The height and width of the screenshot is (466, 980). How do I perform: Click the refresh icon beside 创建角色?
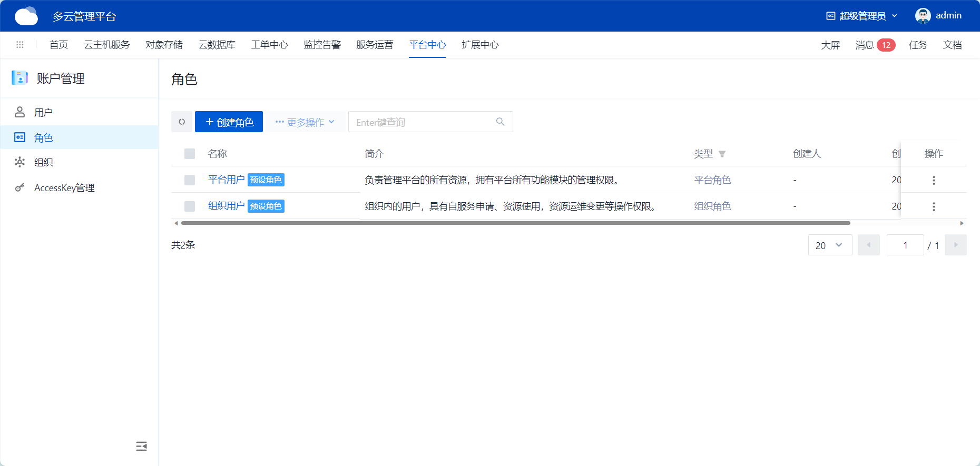(182, 122)
